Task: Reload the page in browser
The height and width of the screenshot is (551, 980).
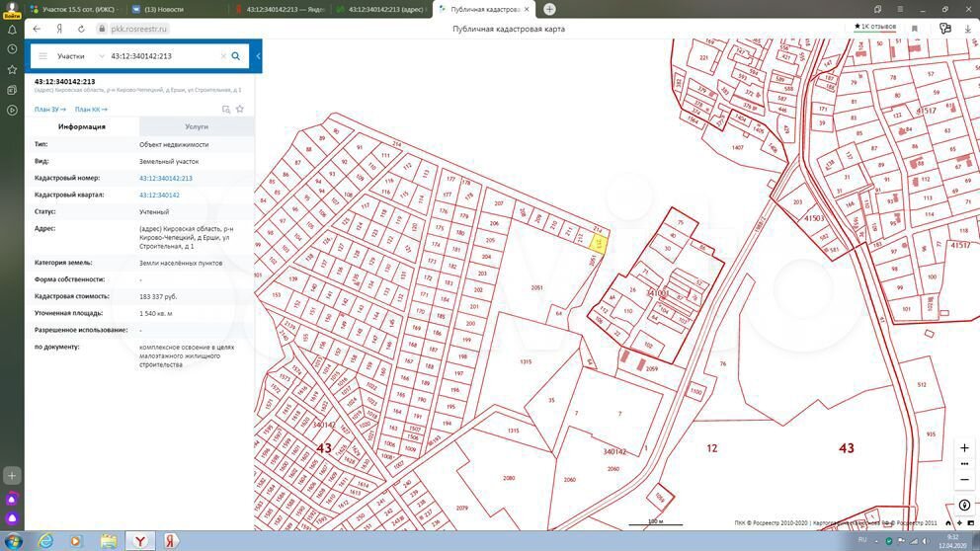Action: click(81, 29)
